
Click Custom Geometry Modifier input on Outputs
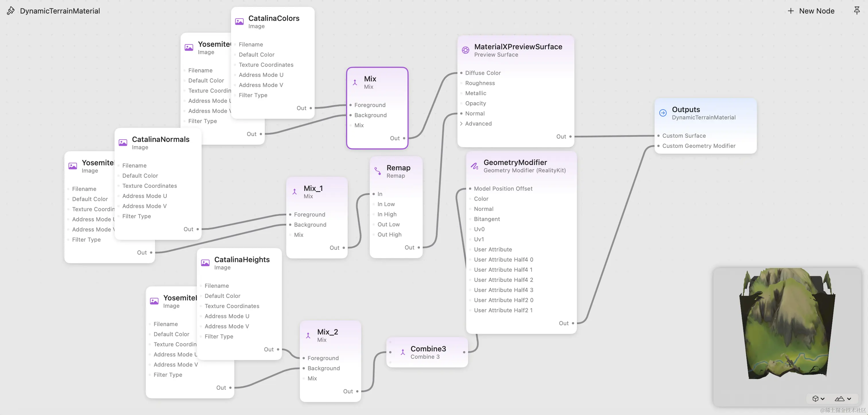[658, 146]
